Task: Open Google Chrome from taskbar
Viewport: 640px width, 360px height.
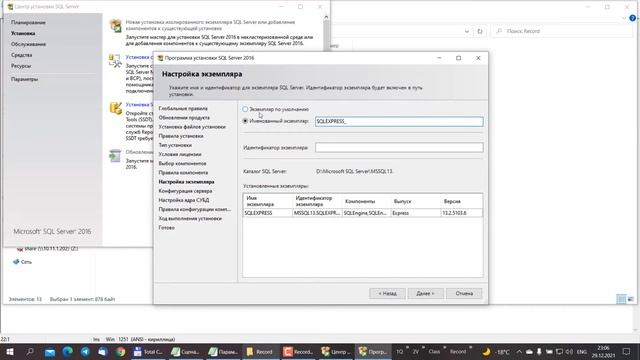Action: tap(120, 351)
